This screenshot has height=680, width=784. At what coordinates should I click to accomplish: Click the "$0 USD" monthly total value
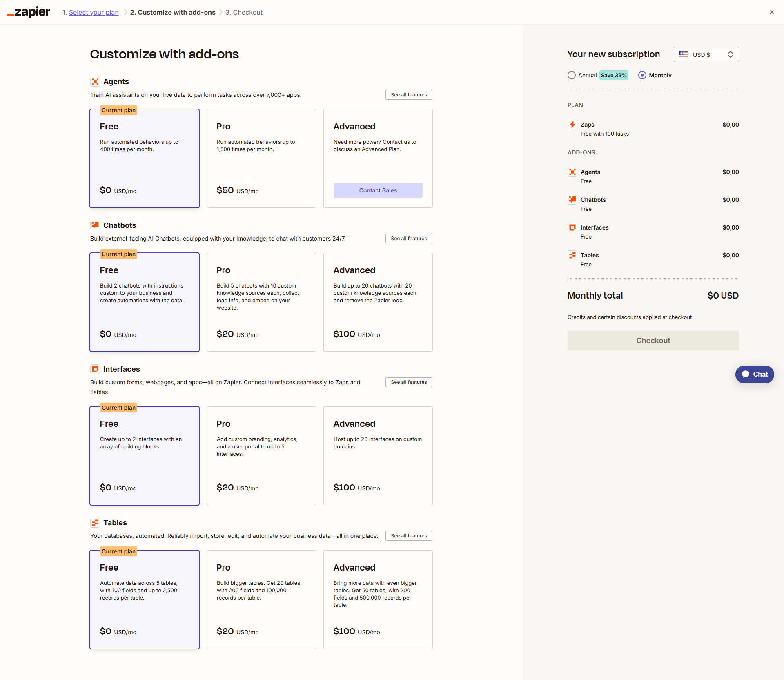coord(723,296)
